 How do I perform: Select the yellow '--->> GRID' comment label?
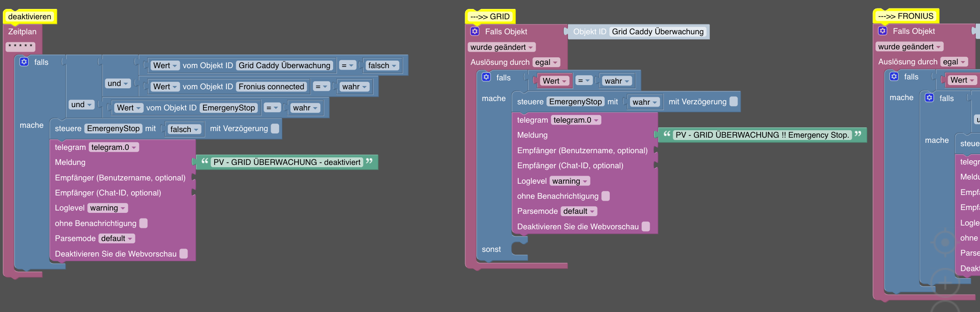point(490,16)
